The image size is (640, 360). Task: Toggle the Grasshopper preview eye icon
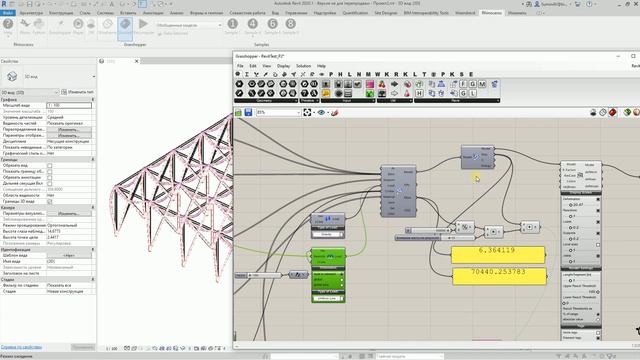[321, 112]
